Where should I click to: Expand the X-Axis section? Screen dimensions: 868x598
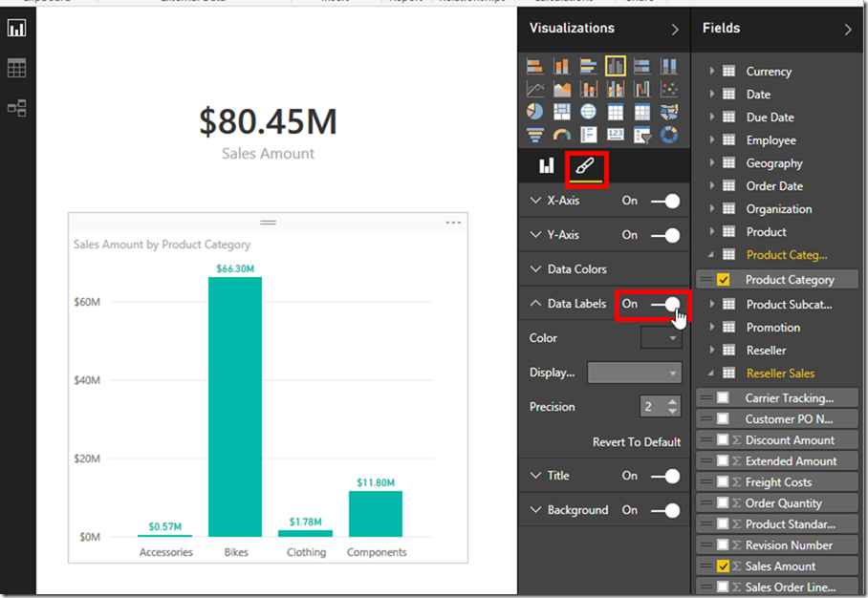point(535,201)
